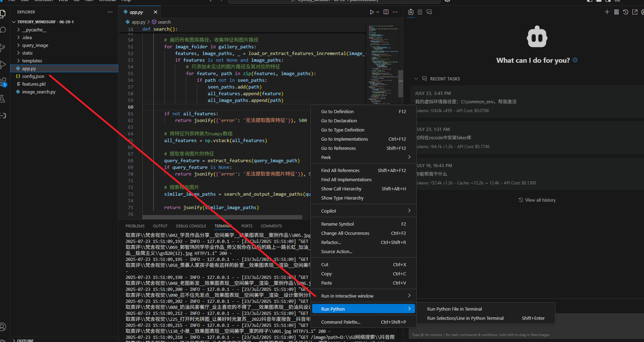
Task: Open Explorer more actions ellipsis
Action: (110, 12)
